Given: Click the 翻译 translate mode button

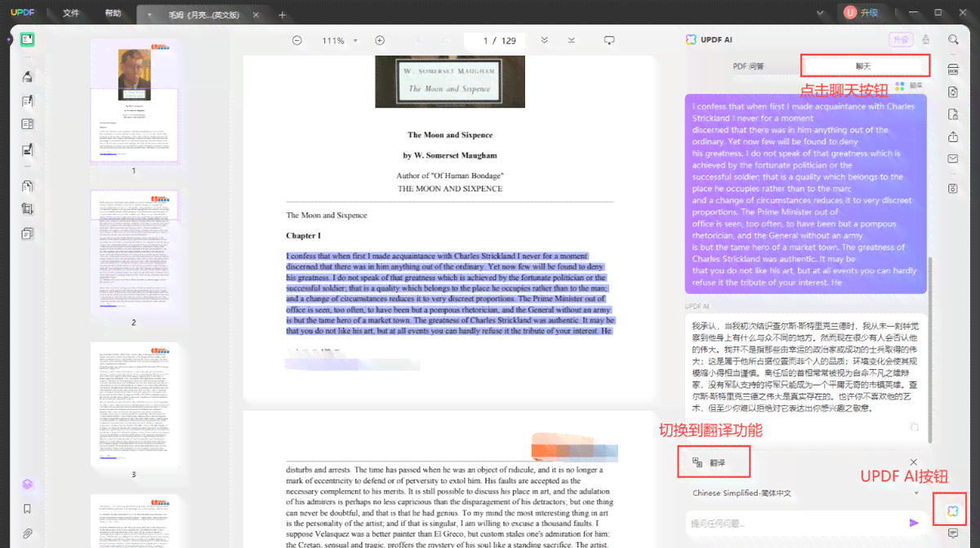Looking at the screenshot, I should click(x=713, y=462).
